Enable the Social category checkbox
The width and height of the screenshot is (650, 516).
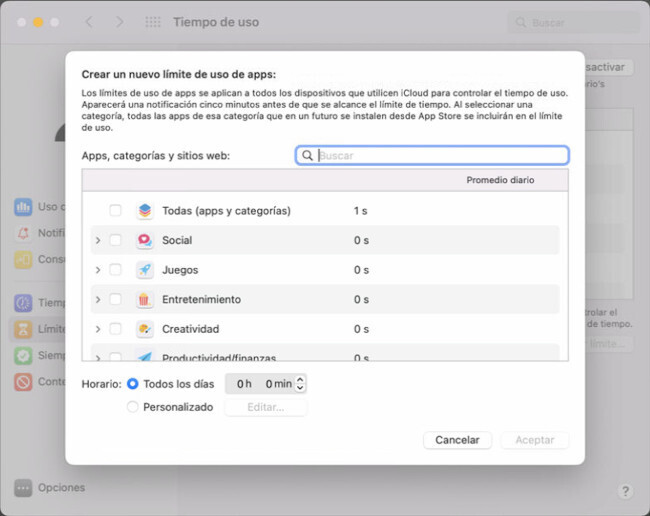[115, 240]
